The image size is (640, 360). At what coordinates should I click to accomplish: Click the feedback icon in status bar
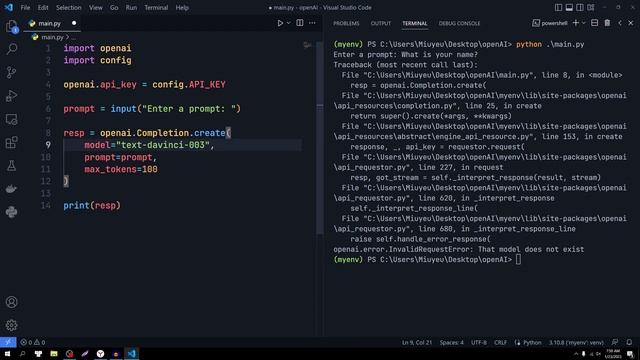click(614, 342)
